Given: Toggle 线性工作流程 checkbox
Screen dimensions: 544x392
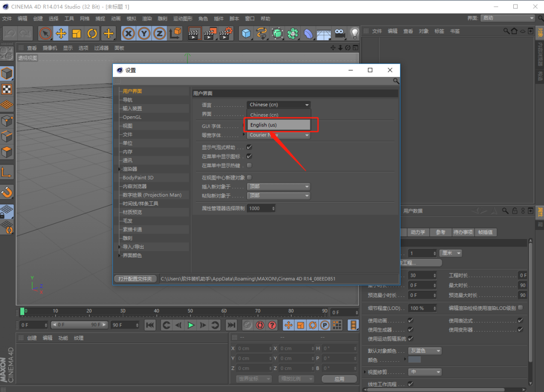Looking at the screenshot, I should coord(411,384).
